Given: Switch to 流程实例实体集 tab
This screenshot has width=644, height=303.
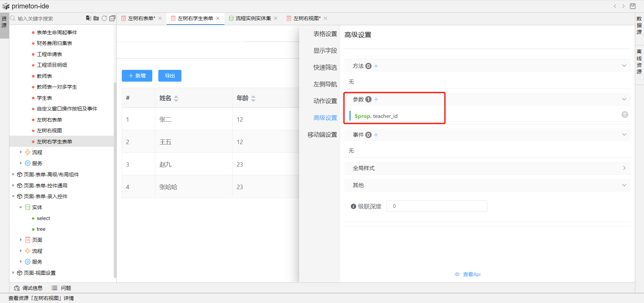Looking at the screenshot, I should (x=253, y=18).
